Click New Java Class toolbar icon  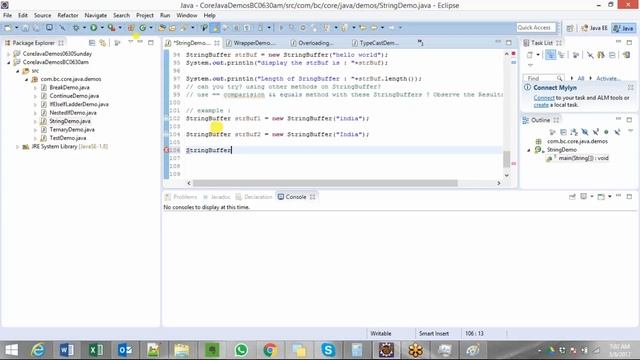coord(142,28)
